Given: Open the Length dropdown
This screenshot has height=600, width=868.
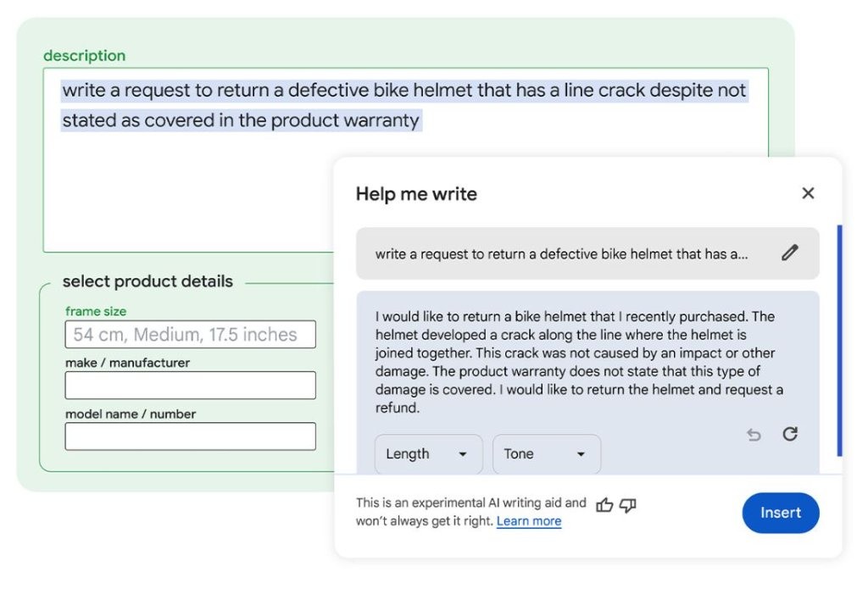Looking at the screenshot, I should [428, 454].
